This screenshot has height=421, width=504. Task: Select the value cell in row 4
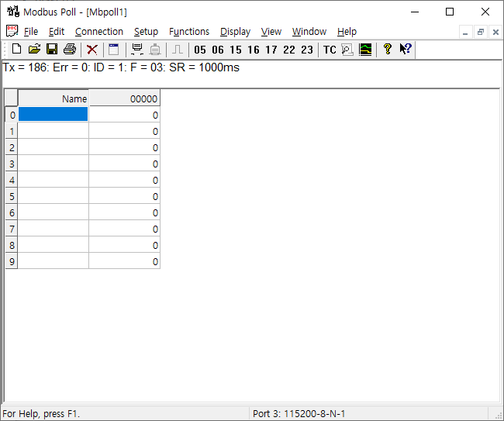124,180
